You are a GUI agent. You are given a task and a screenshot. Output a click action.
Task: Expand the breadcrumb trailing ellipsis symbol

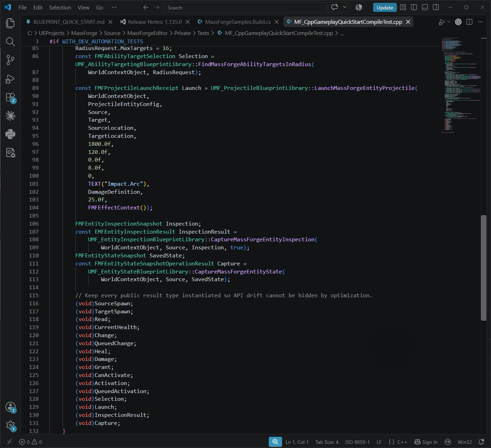342,33
